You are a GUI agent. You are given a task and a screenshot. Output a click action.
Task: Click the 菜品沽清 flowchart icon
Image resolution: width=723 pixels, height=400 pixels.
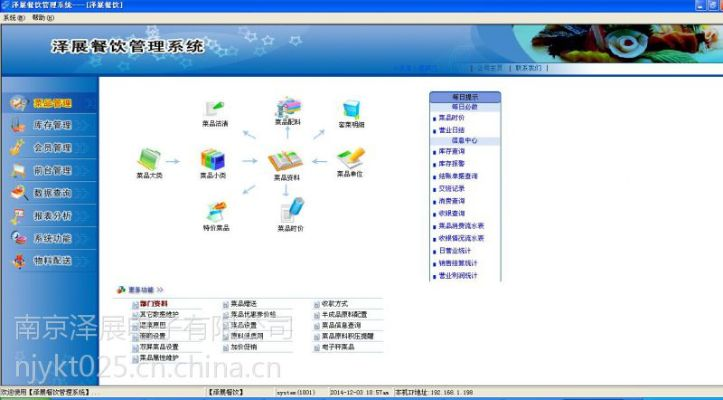[214, 109]
